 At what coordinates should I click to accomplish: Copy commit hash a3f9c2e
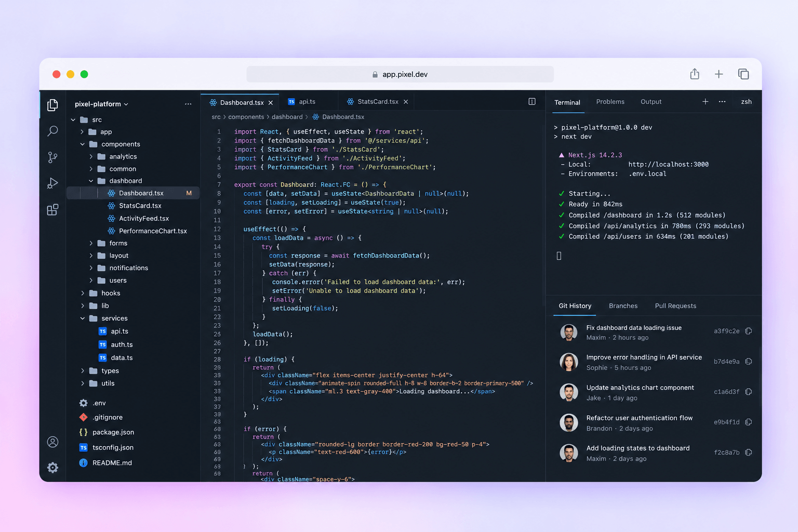click(x=749, y=331)
